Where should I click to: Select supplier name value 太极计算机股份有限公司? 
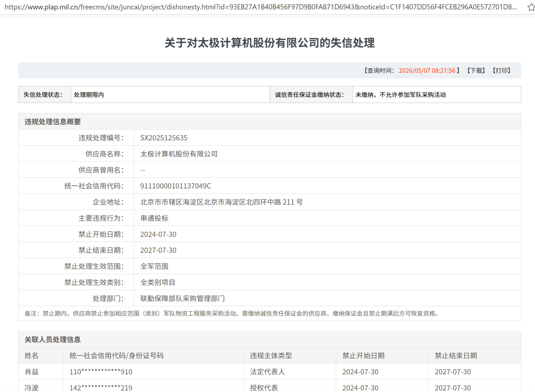(179, 154)
